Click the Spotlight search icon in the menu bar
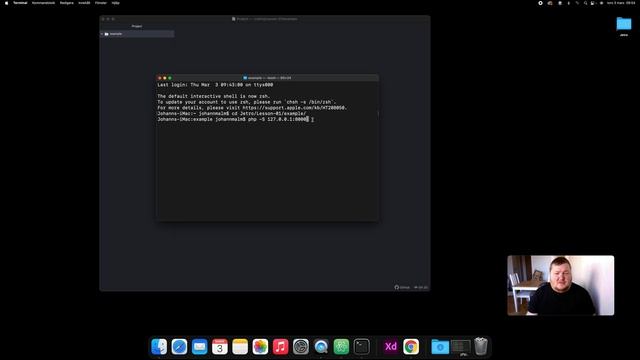640x360 pixels. (585, 3)
